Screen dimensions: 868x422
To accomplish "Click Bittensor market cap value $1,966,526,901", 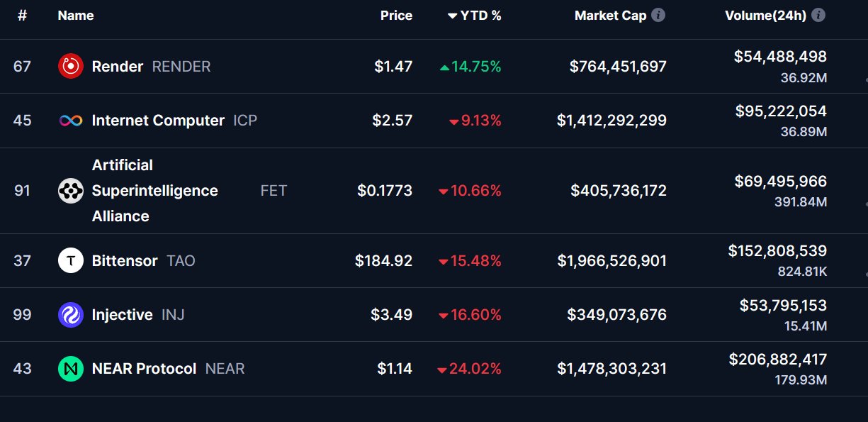I will pyautogui.click(x=611, y=261).
